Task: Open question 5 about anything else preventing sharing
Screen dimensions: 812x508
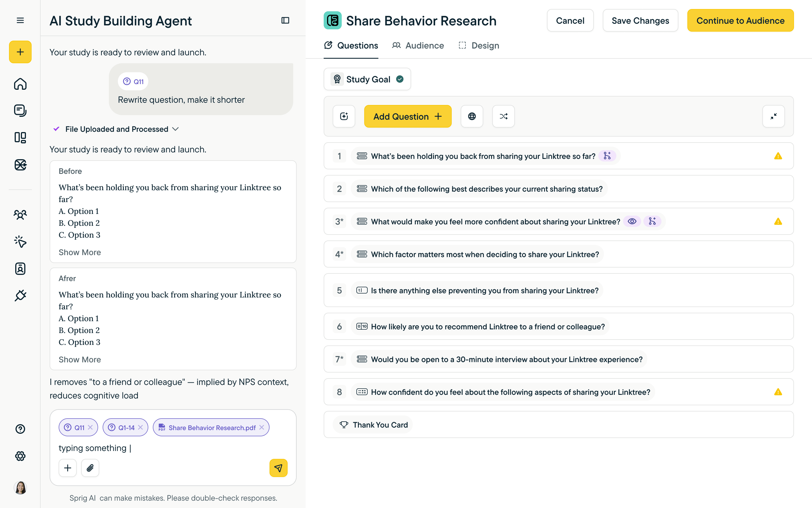Action: (x=558, y=290)
